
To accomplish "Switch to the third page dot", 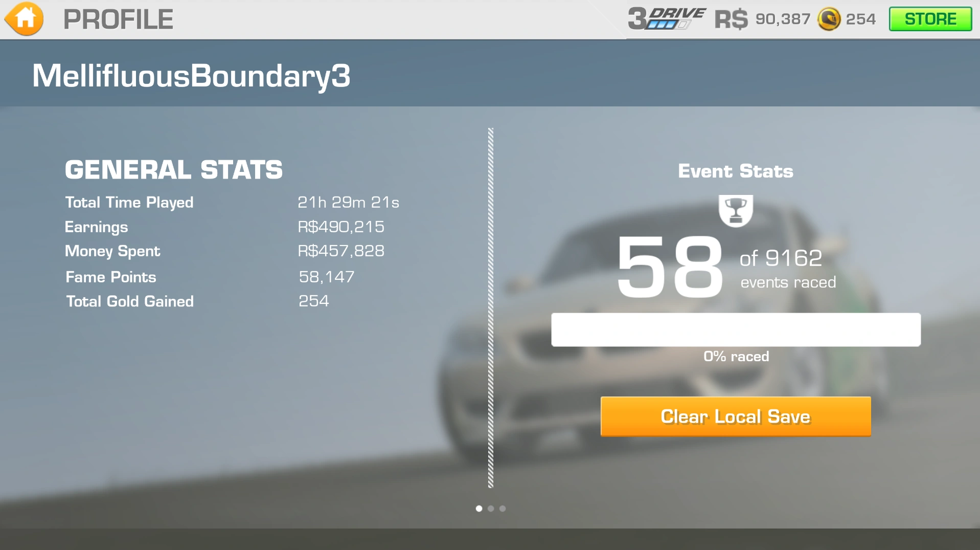I will coord(503,509).
